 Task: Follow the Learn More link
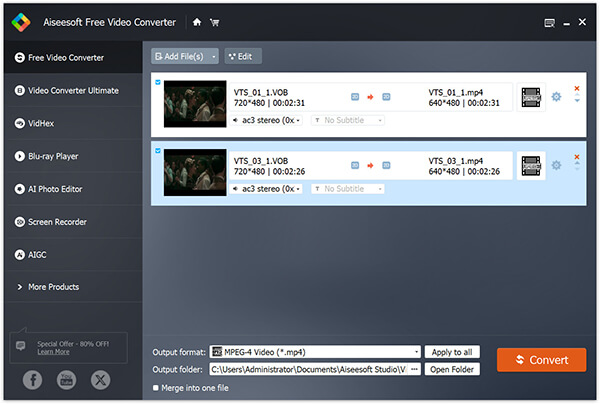[53, 352]
